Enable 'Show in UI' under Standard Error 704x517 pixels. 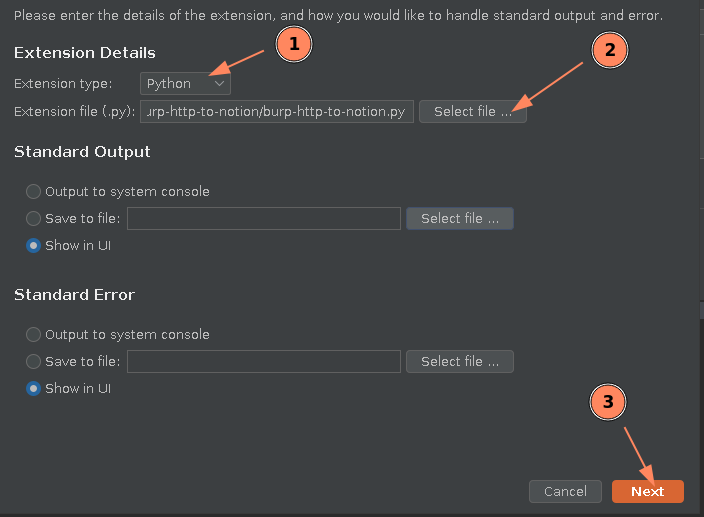click(34, 389)
